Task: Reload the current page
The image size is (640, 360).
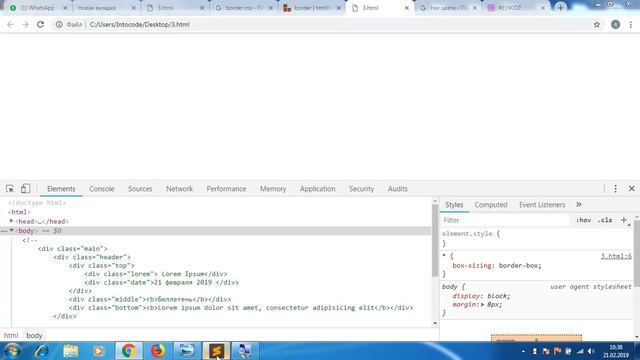Action: 40,24
